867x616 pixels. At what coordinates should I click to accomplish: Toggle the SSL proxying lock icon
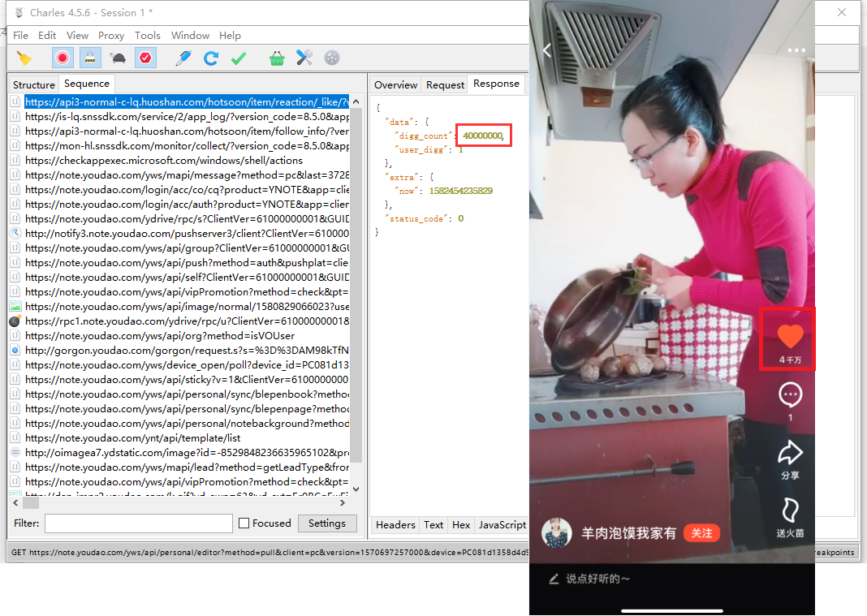point(90,58)
